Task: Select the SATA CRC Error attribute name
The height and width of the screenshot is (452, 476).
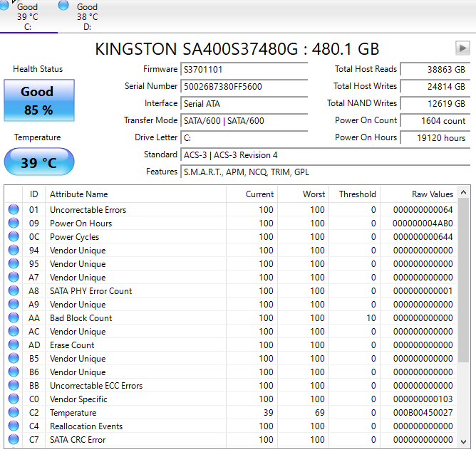Action: click(x=78, y=440)
